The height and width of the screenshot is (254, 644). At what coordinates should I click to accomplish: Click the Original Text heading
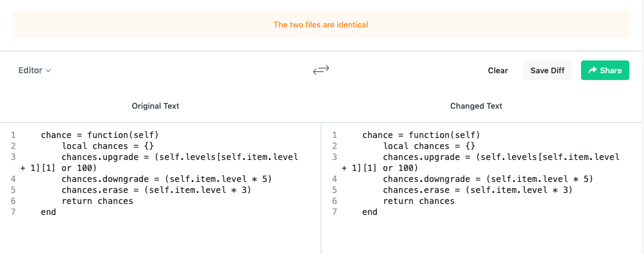click(155, 106)
